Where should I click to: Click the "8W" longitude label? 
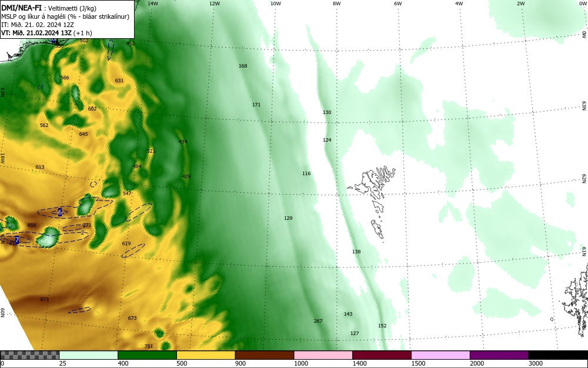pyautogui.click(x=337, y=4)
